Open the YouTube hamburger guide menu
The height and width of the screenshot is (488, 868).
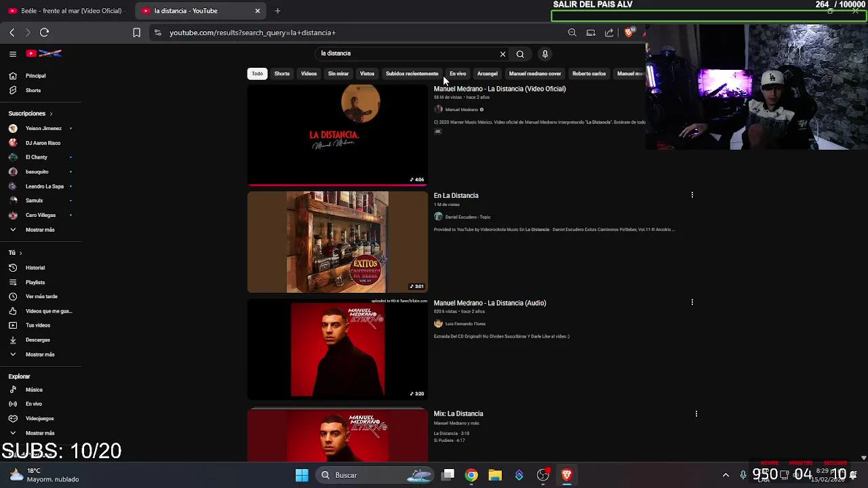pos(13,54)
